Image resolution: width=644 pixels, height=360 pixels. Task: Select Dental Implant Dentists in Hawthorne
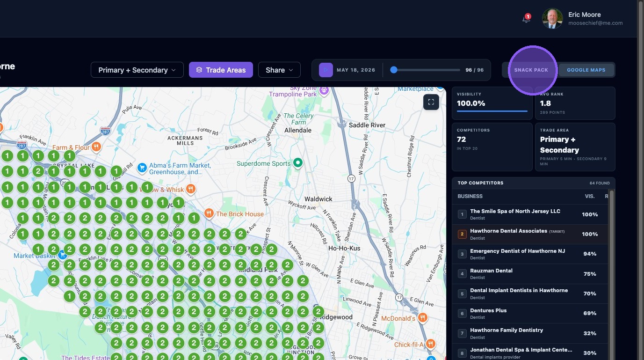click(x=530, y=294)
